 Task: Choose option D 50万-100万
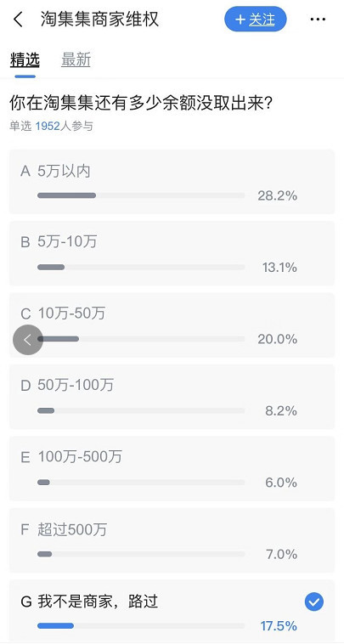[172, 397]
